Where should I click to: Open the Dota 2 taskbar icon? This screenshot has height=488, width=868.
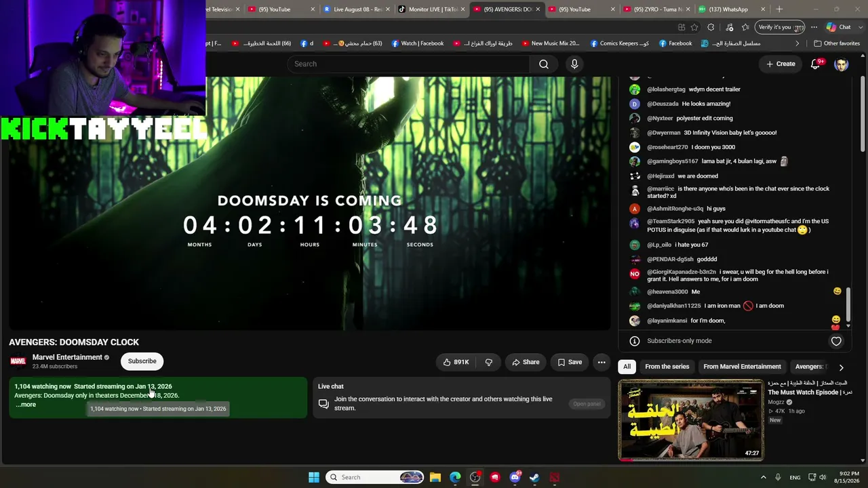(x=554, y=477)
